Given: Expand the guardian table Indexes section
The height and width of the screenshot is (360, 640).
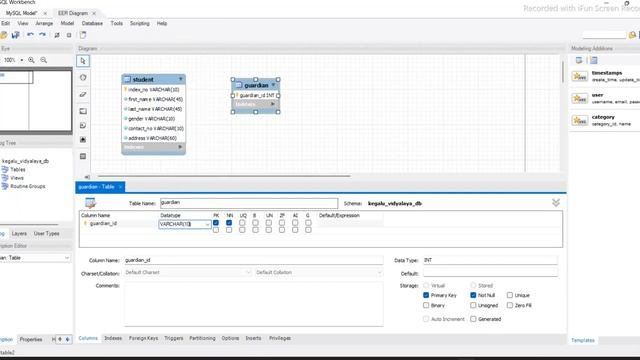Looking at the screenshot, I should [273, 104].
